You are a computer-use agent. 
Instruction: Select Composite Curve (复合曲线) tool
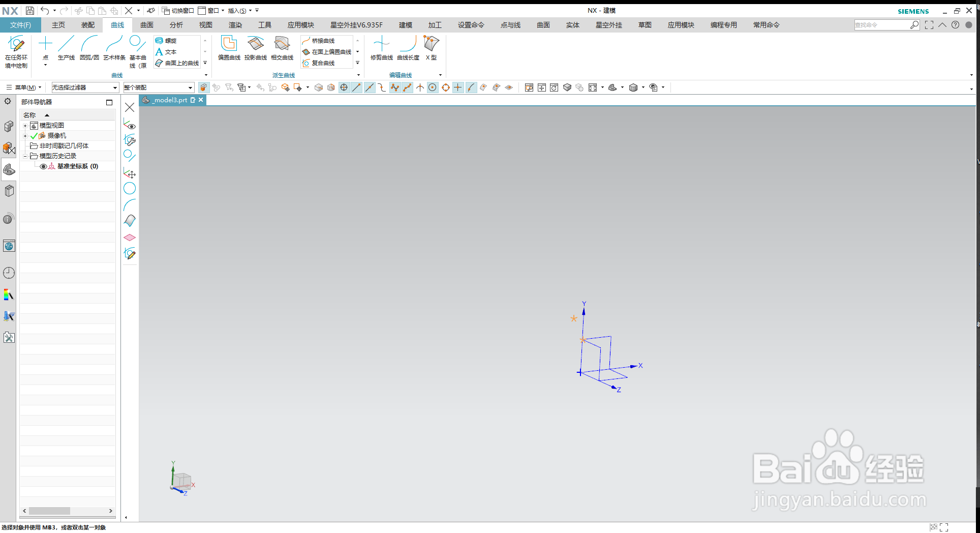[x=319, y=63]
